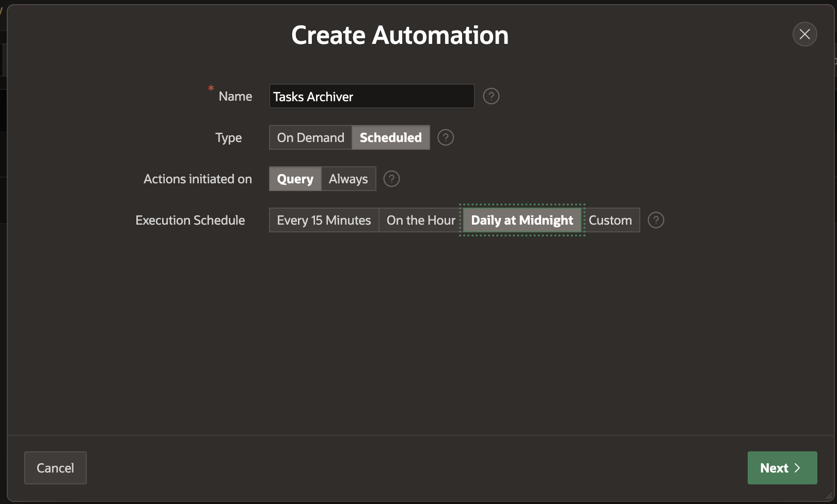Screen dimensions: 837x504
Task: Open help for the Name field
Action: [x=491, y=96]
